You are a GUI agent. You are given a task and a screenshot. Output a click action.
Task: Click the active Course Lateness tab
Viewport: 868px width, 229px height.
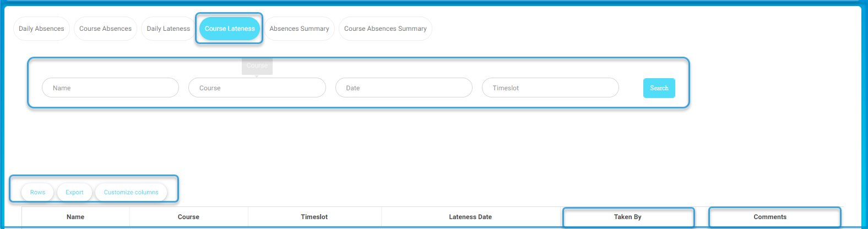click(230, 29)
